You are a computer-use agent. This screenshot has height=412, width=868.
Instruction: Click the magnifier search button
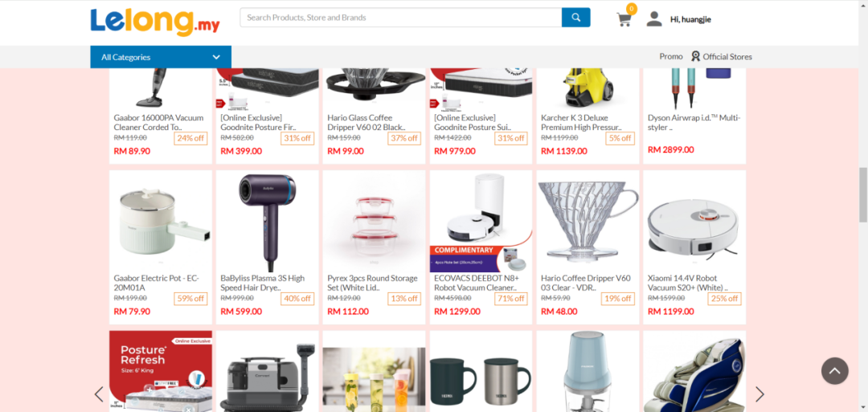(x=575, y=18)
